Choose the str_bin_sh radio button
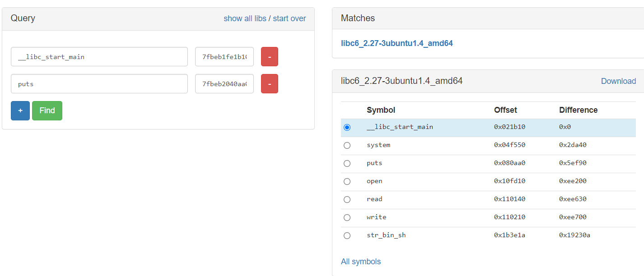This screenshot has width=644, height=276. point(347,235)
